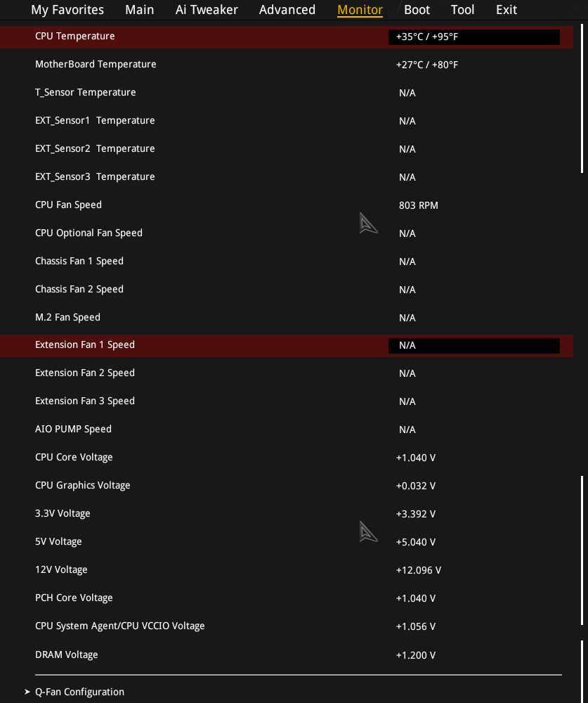The image size is (588, 703).
Task: Select the CPU Core Voltage item
Action: point(74,458)
